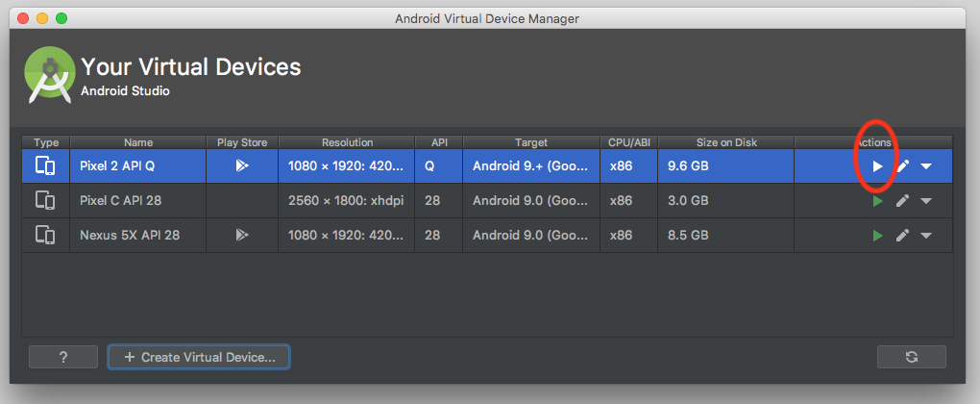The image size is (980, 404).
Task: Launch the Pixel 2 API Q emulator
Action: pos(877,166)
